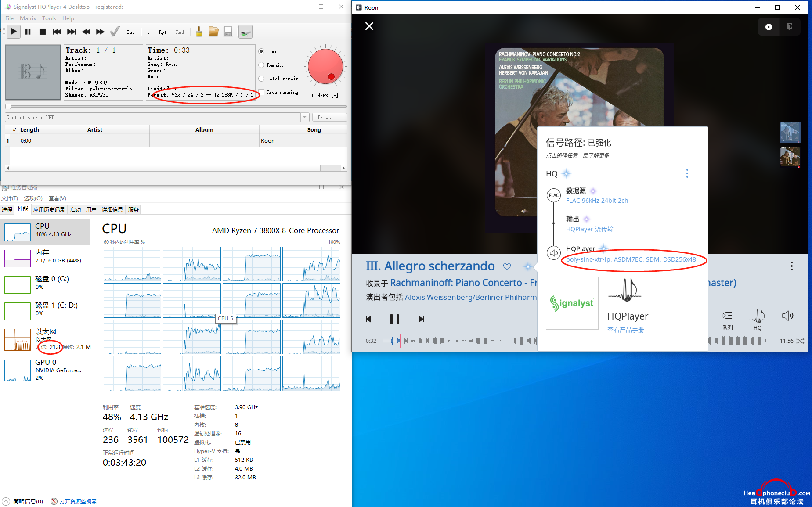Open 查看产品手册 product manual link
Viewport: 812px width, 507px height.
coord(625,330)
